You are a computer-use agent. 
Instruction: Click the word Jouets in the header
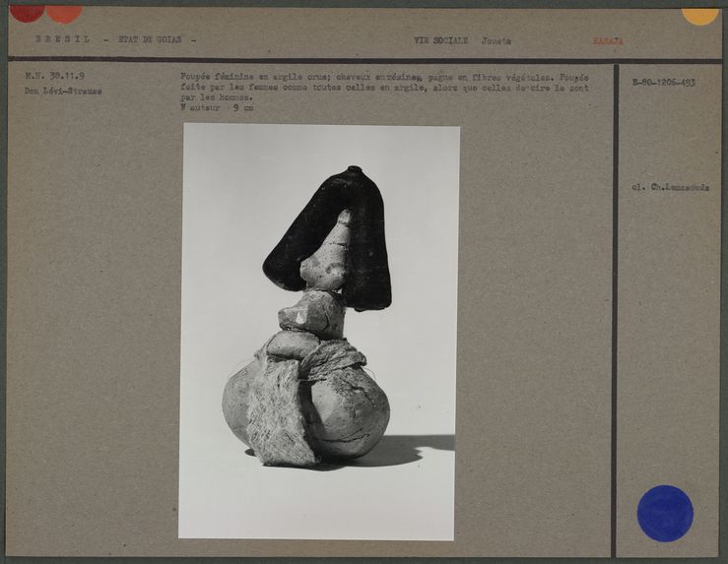coord(496,40)
